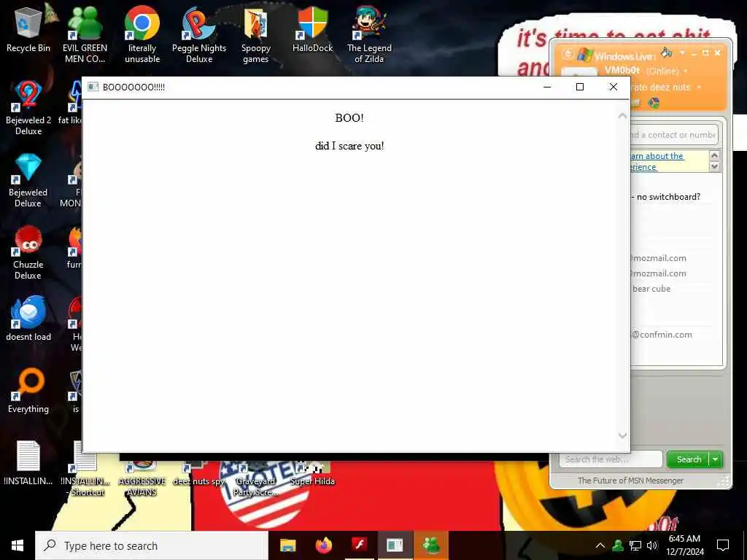747x560 pixels.
Task: Click the Messenger back arrow button
Action: point(568,54)
